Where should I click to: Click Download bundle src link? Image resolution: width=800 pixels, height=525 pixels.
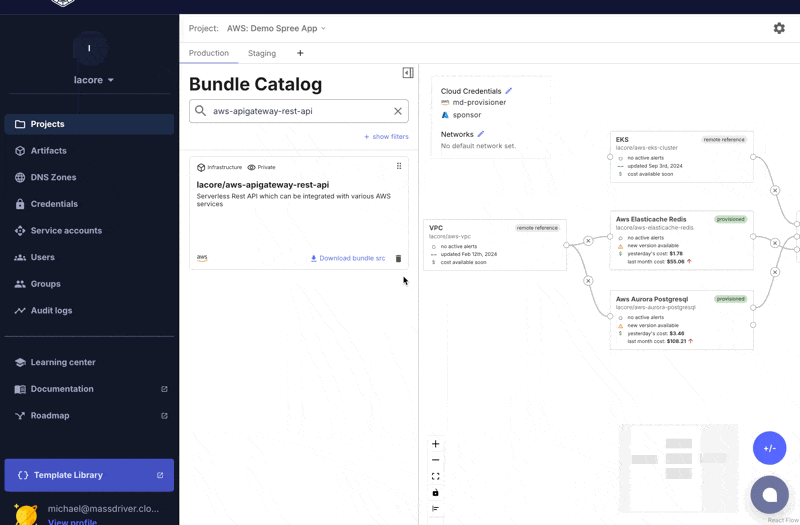(x=348, y=259)
